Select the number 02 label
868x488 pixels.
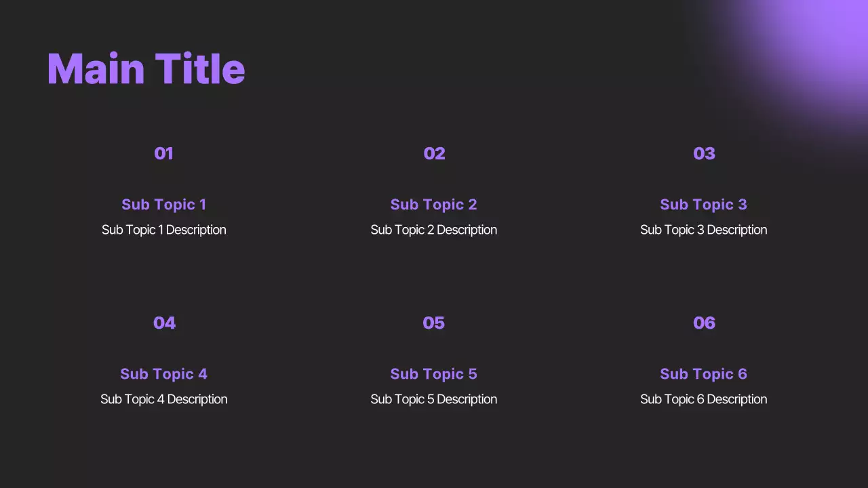pos(434,153)
